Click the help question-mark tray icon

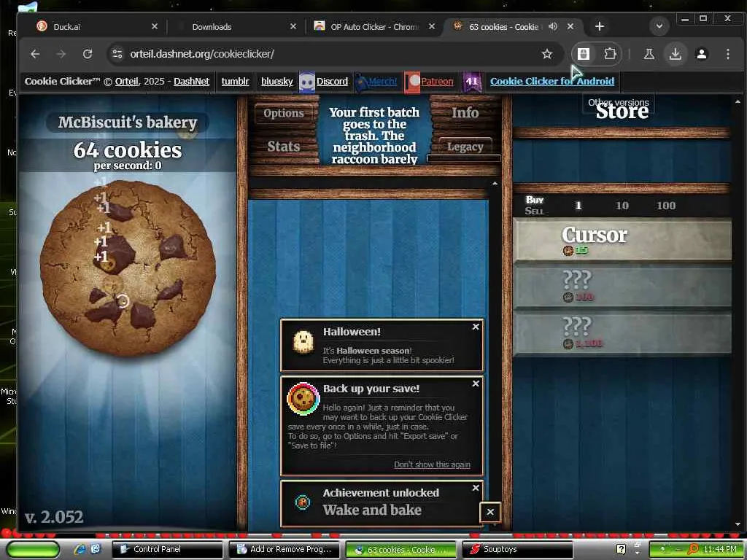(x=621, y=550)
